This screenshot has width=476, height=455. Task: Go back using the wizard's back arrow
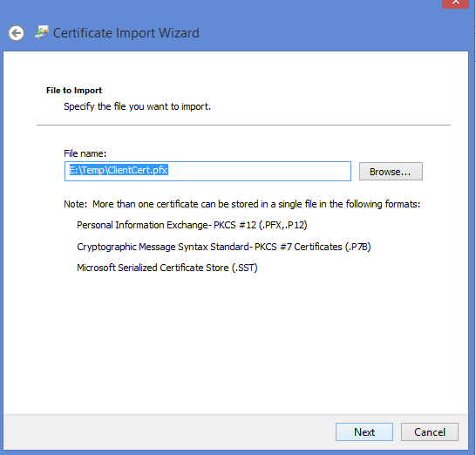coord(16,33)
